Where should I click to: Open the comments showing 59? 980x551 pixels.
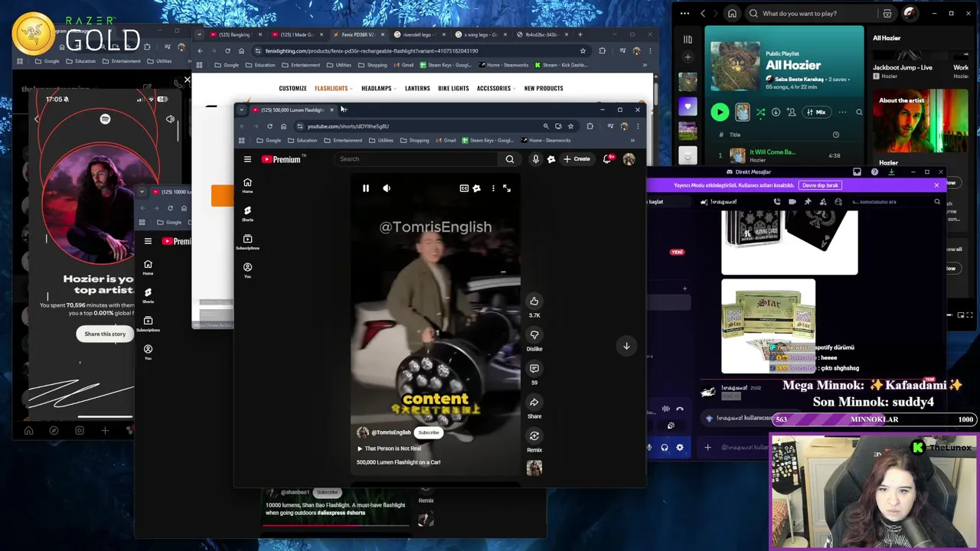tap(534, 369)
